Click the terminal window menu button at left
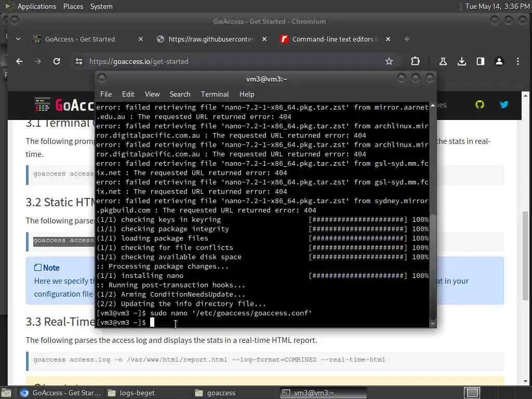 coord(101,78)
